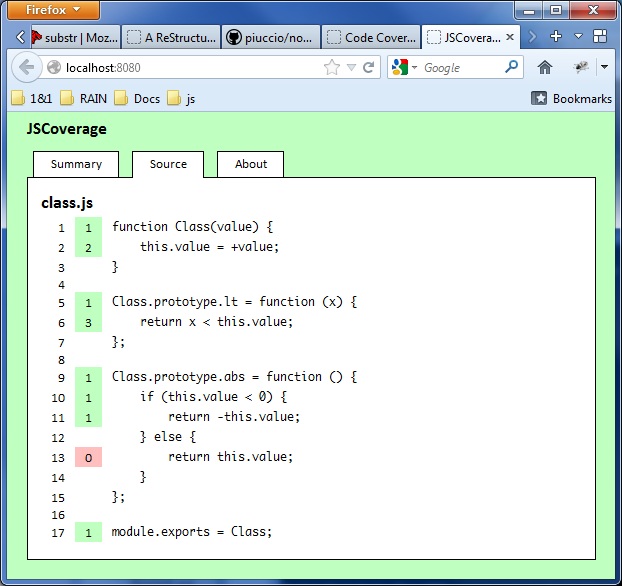Bookmark this page with the star
This screenshot has height=586, width=622.
point(332,67)
